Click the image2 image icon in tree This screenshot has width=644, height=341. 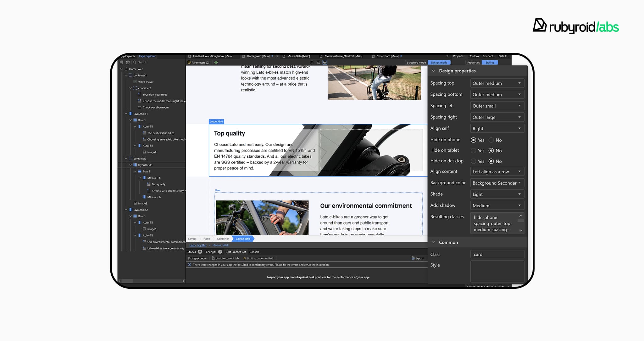[x=144, y=152]
